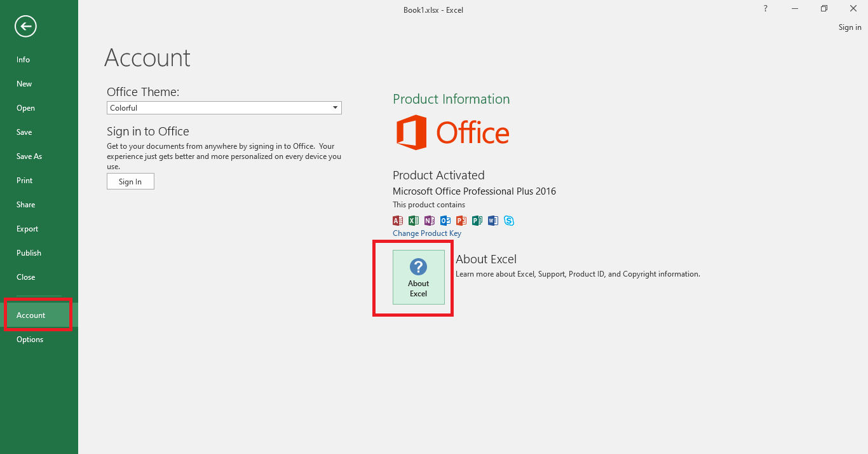Viewport: 868px width, 454px height.
Task: Click the PowerPoint app icon
Action: 461,221
